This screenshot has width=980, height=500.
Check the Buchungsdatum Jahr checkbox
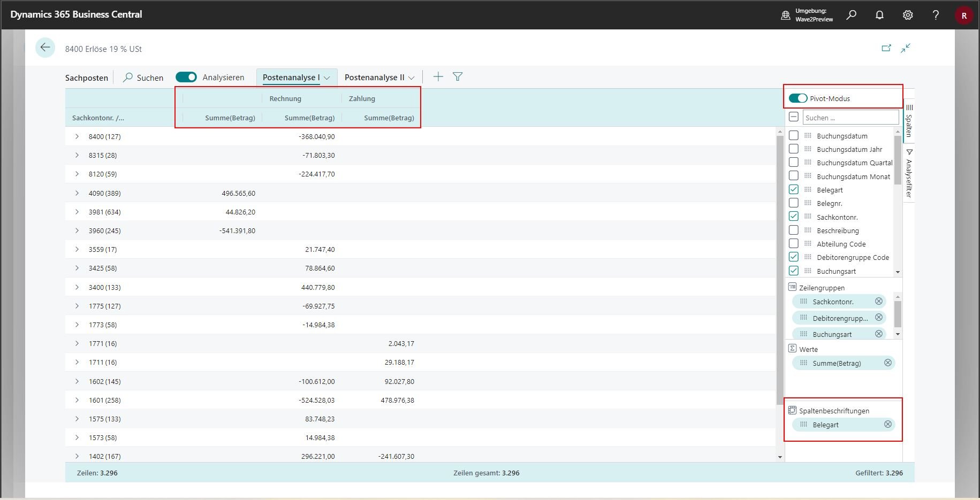794,149
